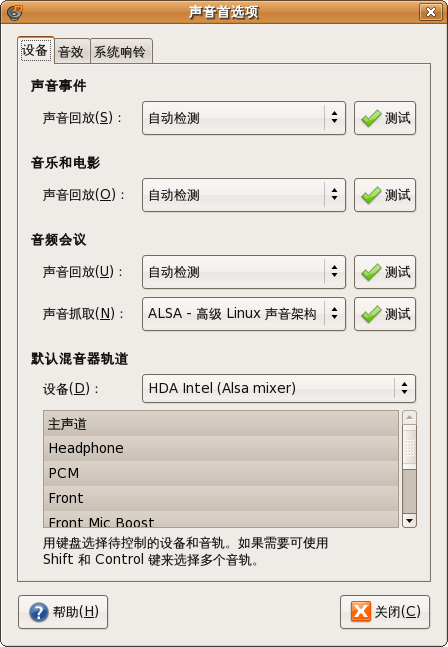The height and width of the screenshot is (647, 448).
Task: Select the Headphone mixer track
Action: click(221, 449)
